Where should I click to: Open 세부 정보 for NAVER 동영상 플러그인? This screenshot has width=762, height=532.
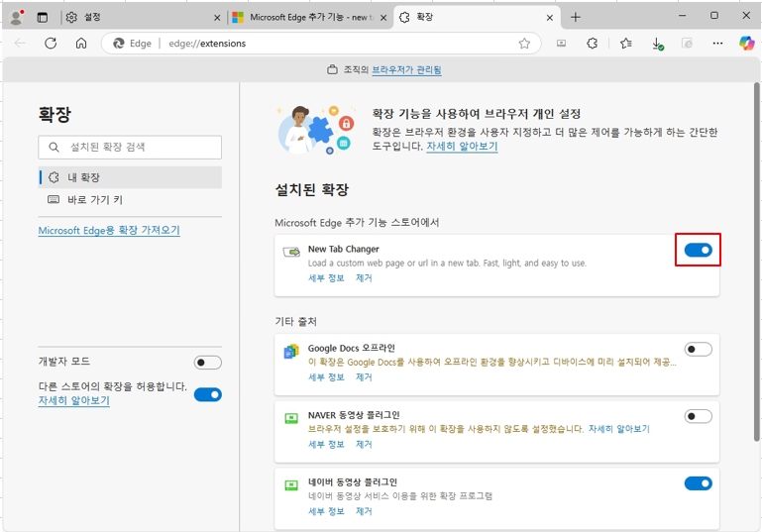[x=326, y=444]
